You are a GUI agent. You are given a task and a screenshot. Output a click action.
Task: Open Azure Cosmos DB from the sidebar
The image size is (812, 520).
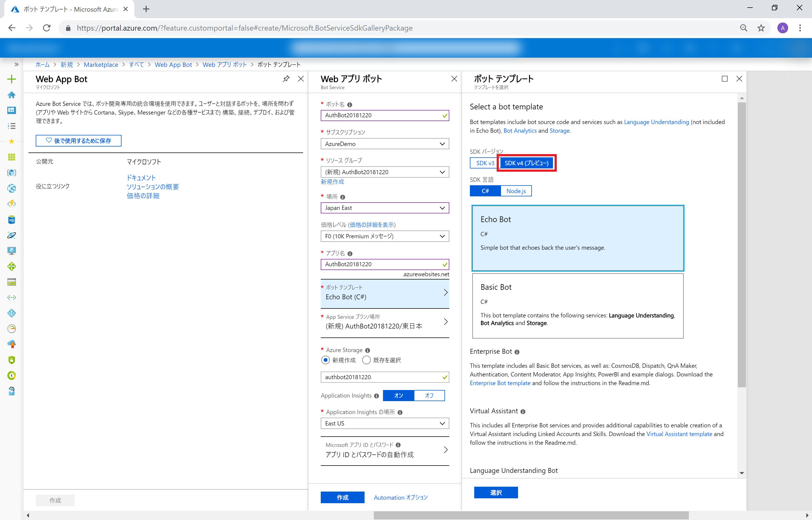[11, 235]
